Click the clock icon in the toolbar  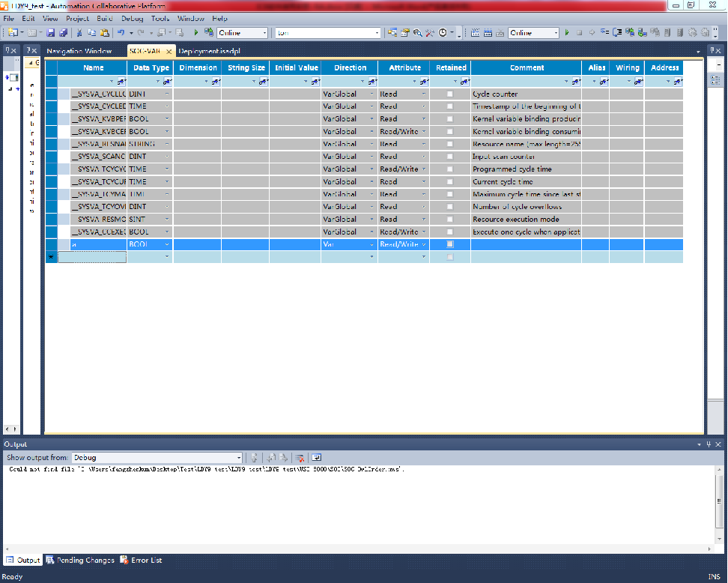point(443,33)
